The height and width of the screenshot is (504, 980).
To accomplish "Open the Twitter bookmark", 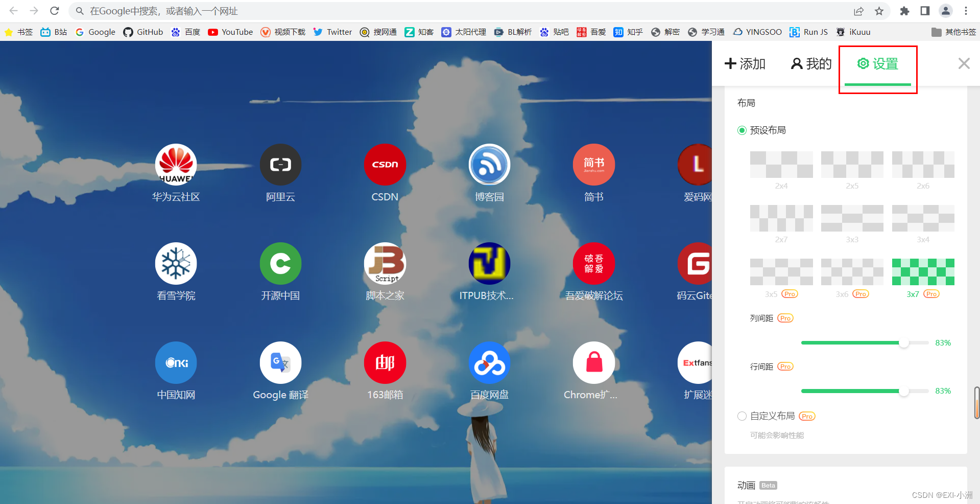I will click(332, 32).
